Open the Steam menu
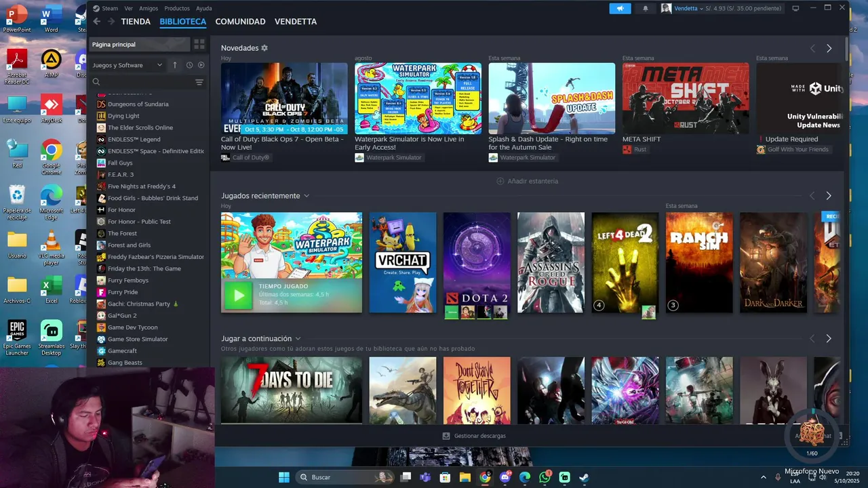 109,8
